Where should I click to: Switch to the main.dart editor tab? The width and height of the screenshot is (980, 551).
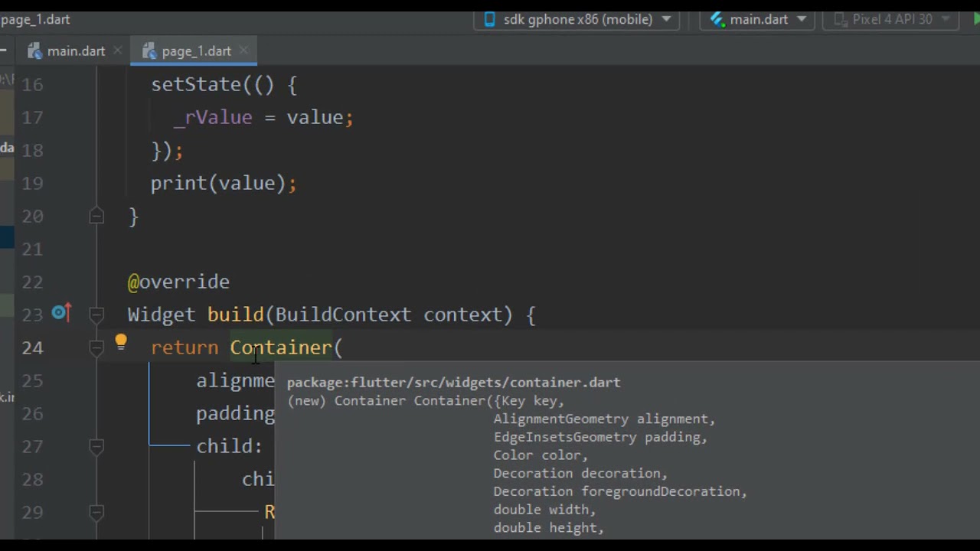pyautogui.click(x=75, y=51)
